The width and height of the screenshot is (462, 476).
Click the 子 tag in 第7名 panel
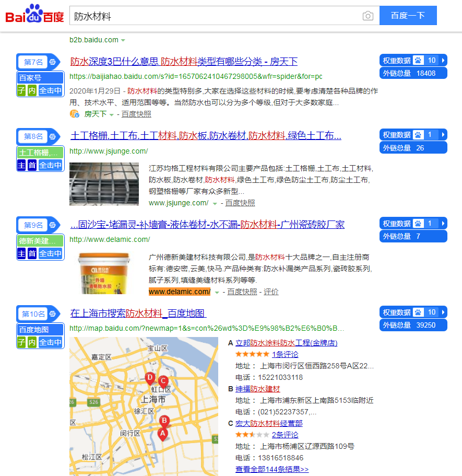click(x=21, y=90)
